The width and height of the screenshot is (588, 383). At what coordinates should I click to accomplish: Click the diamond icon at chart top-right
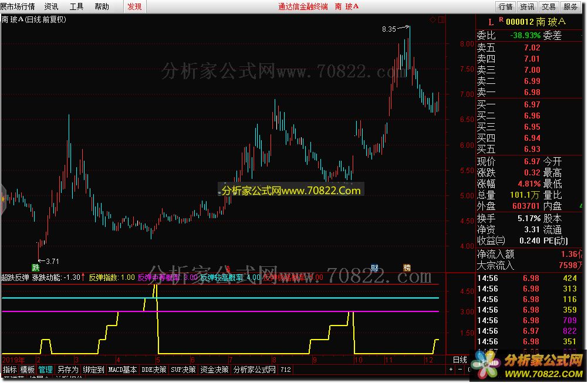pyautogui.click(x=432, y=19)
